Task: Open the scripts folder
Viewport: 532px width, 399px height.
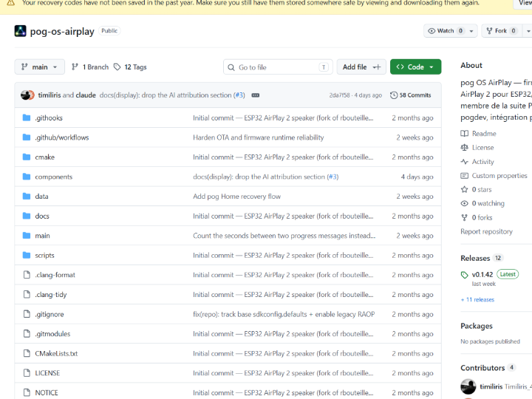Action: pyautogui.click(x=44, y=255)
